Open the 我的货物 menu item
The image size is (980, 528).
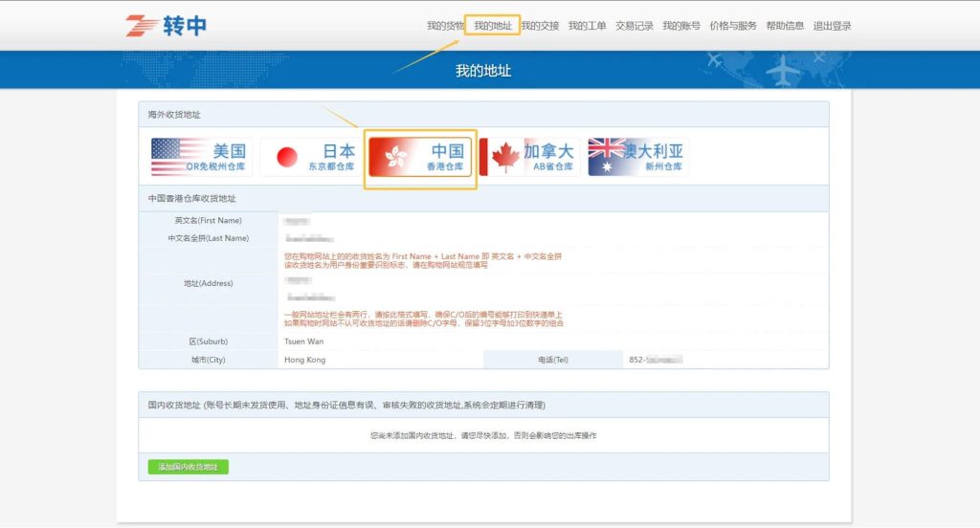(x=445, y=26)
